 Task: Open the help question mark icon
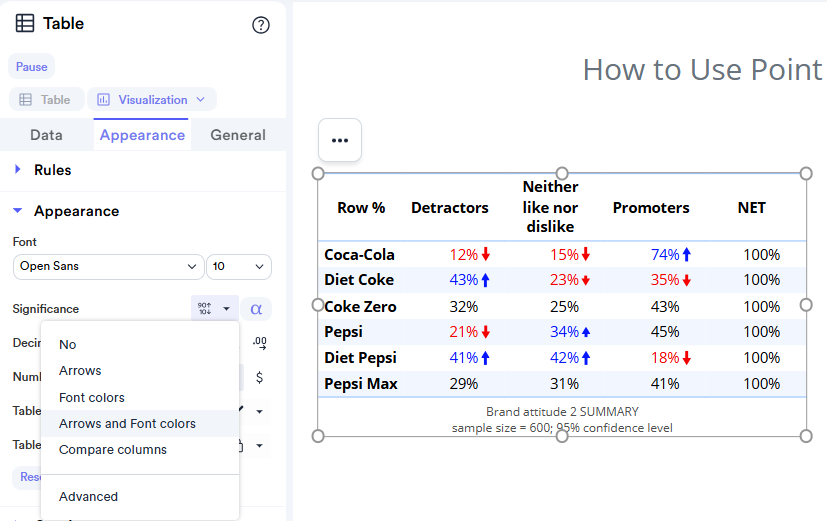261,25
